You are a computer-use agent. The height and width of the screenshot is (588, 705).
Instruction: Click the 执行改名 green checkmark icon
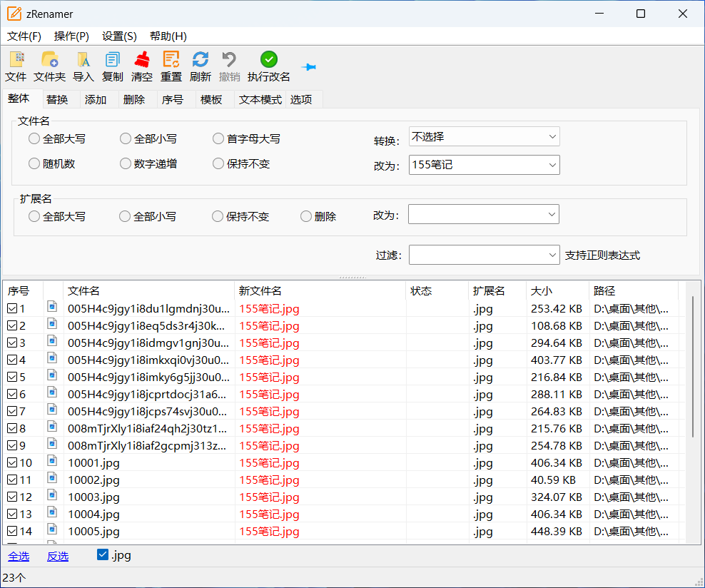click(x=268, y=60)
